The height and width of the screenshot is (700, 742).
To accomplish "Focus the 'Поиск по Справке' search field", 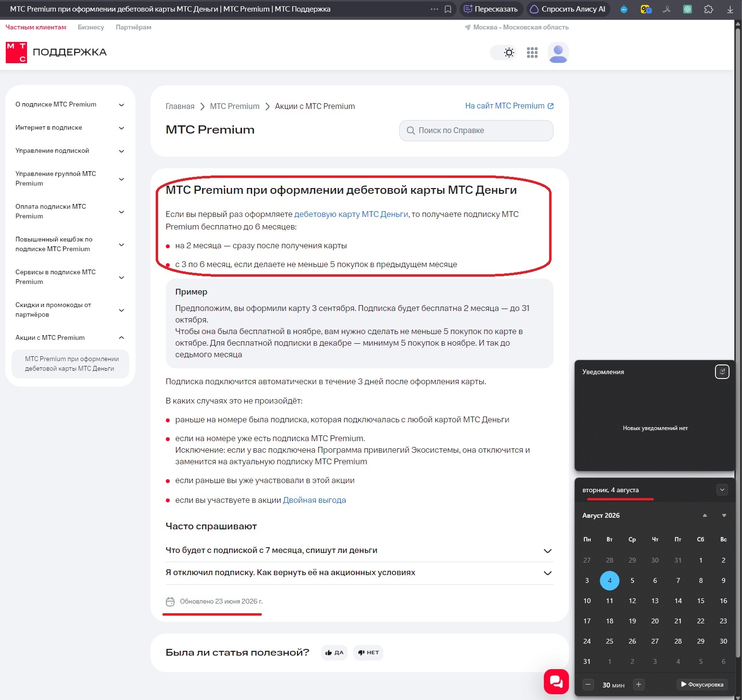I will [x=476, y=131].
